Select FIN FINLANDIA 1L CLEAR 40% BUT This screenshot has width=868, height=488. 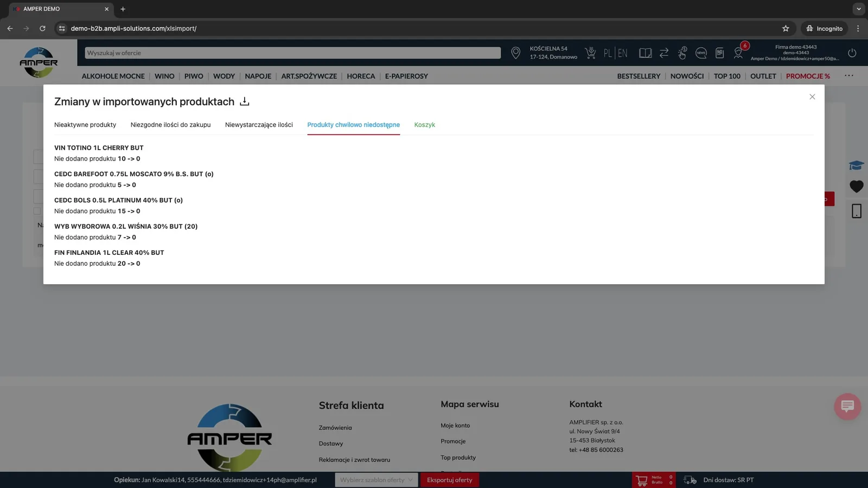109,253
